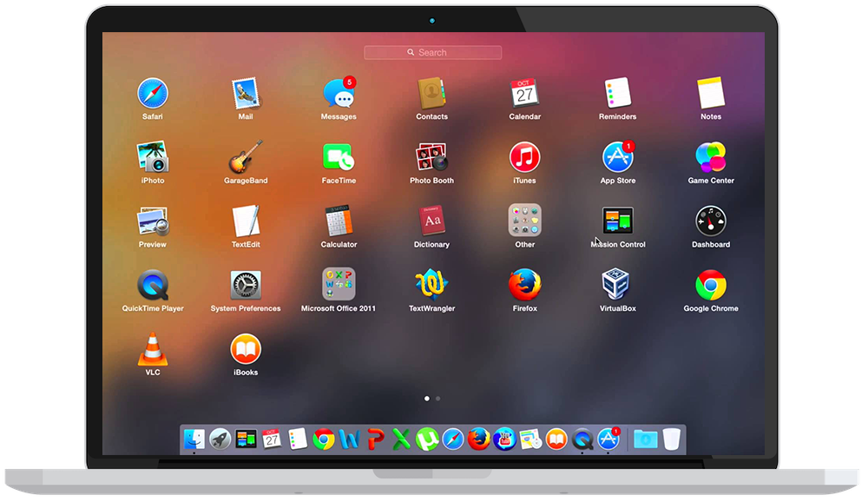
Task: Expand the Microsoft Office 2011 folder
Action: click(x=339, y=285)
